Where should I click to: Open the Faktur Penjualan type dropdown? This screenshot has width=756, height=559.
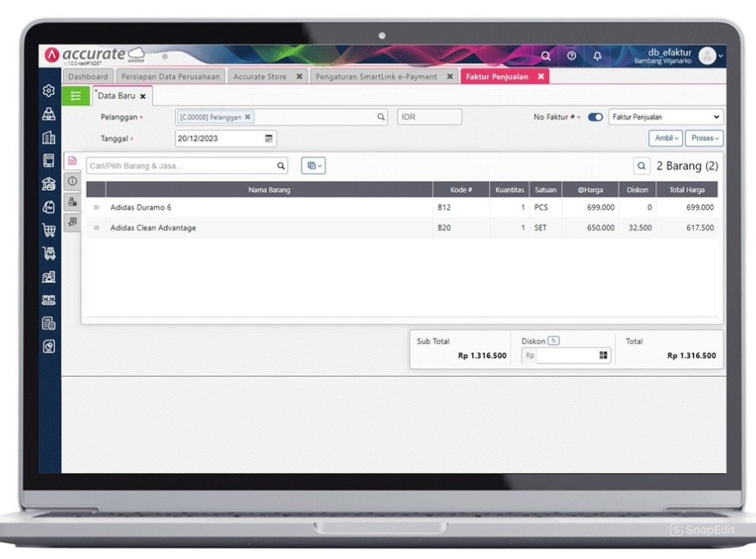[666, 117]
